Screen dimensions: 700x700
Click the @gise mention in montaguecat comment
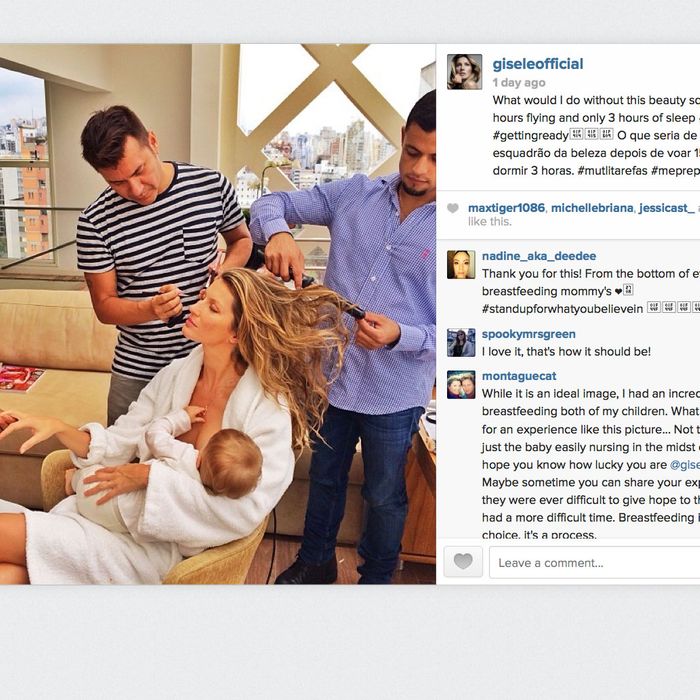(x=685, y=465)
